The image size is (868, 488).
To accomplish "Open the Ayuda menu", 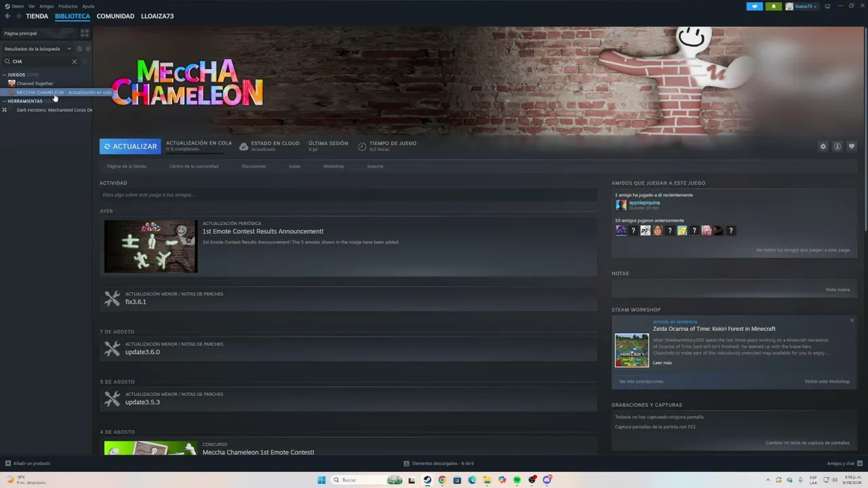I will coord(88,6).
